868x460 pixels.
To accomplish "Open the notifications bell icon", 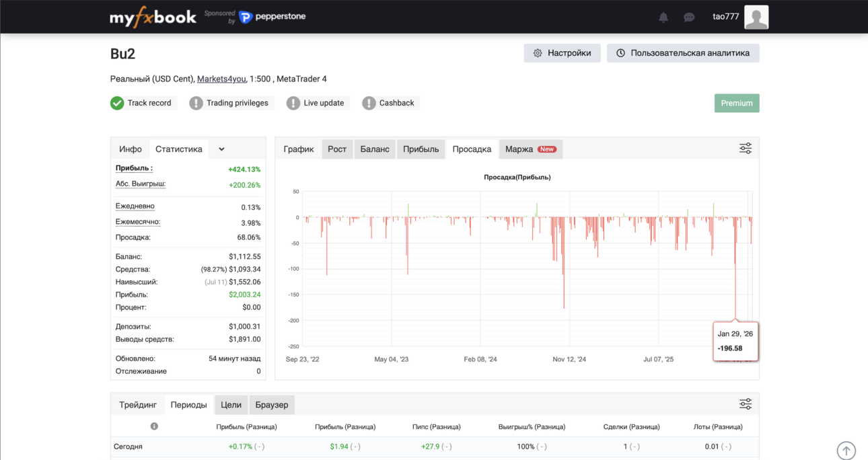I will click(x=663, y=17).
